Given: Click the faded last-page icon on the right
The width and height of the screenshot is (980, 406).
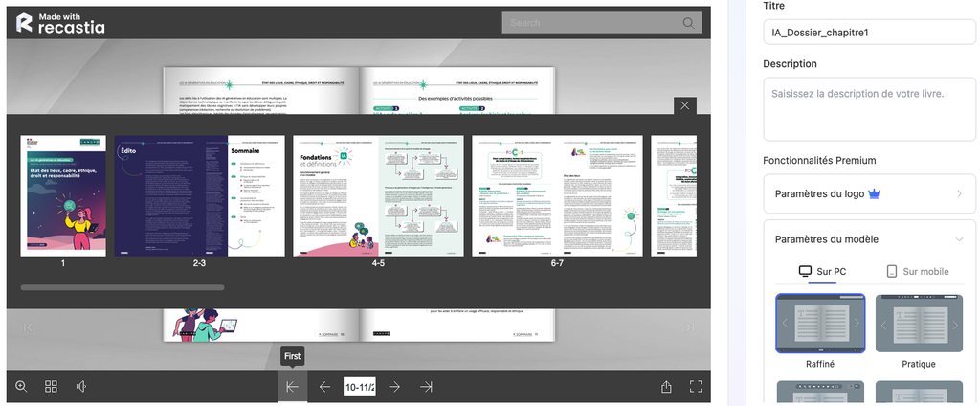Looking at the screenshot, I should click(x=690, y=327).
